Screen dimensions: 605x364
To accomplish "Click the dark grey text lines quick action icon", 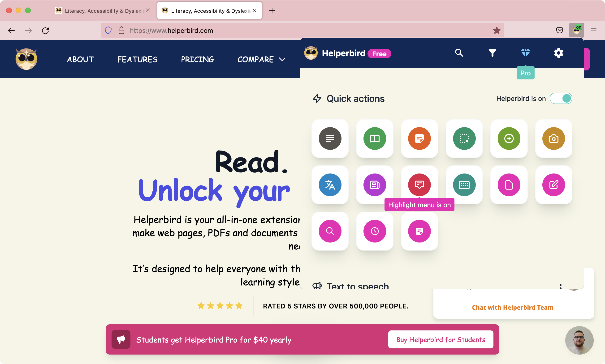I will [330, 139].
